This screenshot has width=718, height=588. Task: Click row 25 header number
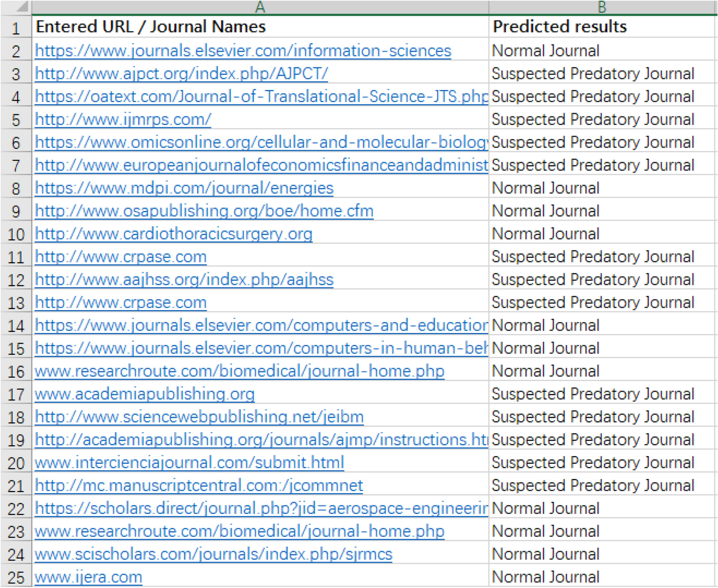tap(16, 577)
